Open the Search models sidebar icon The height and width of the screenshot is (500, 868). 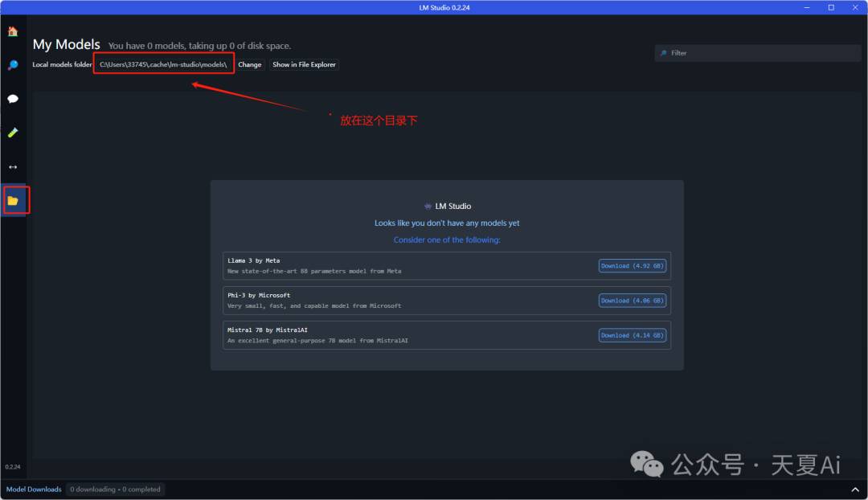13,65
